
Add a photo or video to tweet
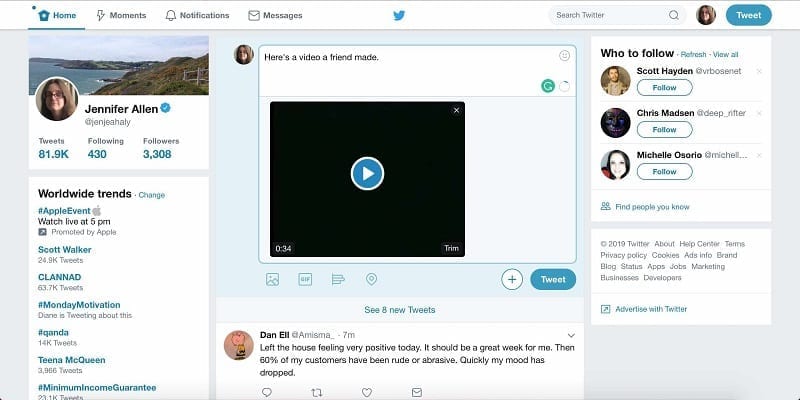tap(272, 279)
